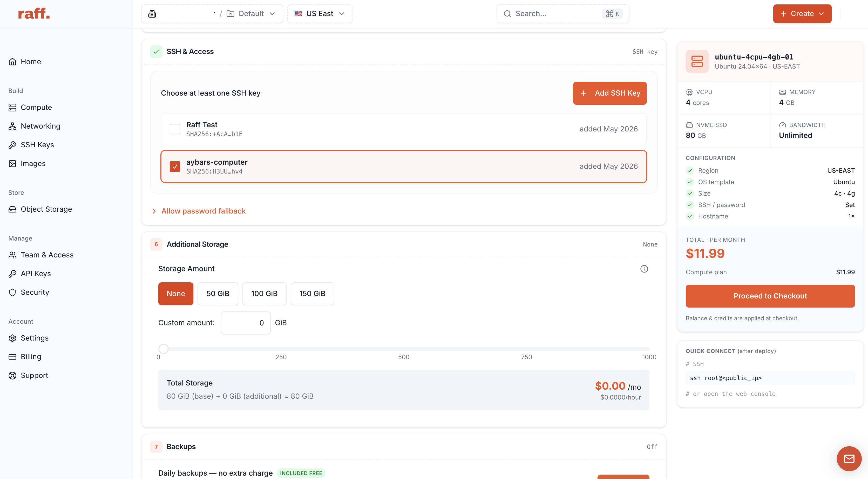
Task: Click the Networking nodes icon
Action: 12,126
